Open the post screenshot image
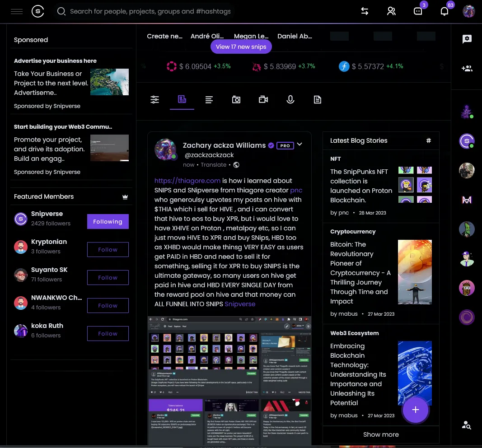 coord(229,380)
